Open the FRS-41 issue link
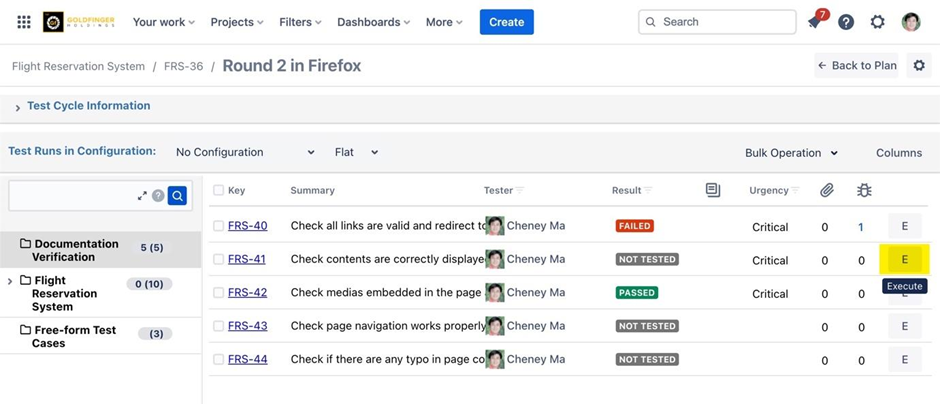This screenshot has width=940, height=404. pos(247,259)
